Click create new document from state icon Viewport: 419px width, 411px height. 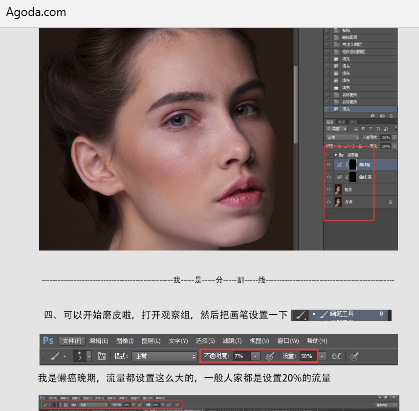pyautogui.click(x=372, y=116)
